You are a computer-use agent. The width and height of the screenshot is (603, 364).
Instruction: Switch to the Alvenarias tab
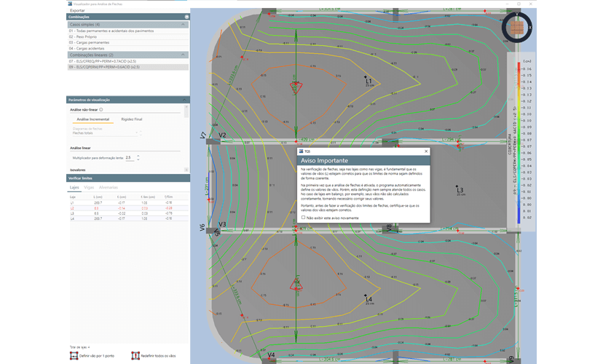pyautogui.click(x=108, y=188)
